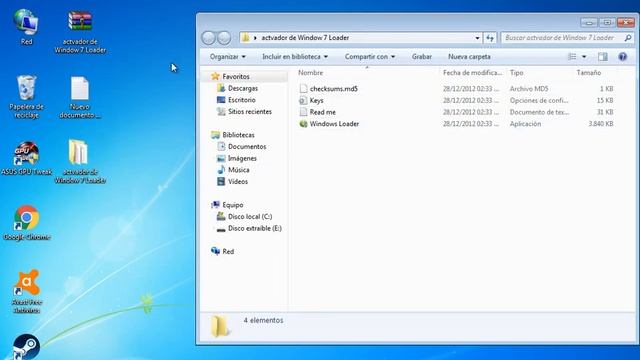640x360 pixels.
Task: Click the search magnifier icon
Action: pyautogui.click(x=628, y=38)
